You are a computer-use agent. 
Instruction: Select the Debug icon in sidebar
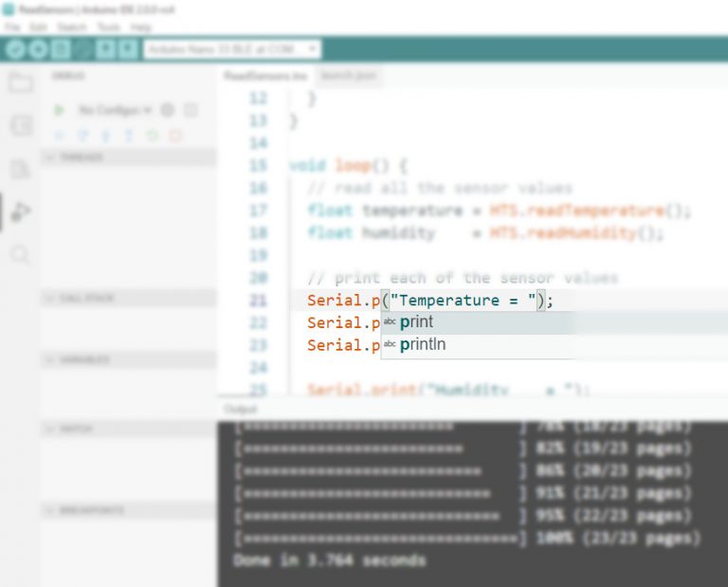(x=21, y=212)
